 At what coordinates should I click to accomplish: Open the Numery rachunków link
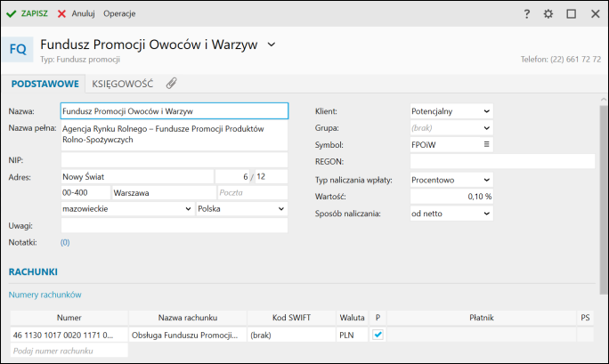pyautogui.click(x=45, y=295)
